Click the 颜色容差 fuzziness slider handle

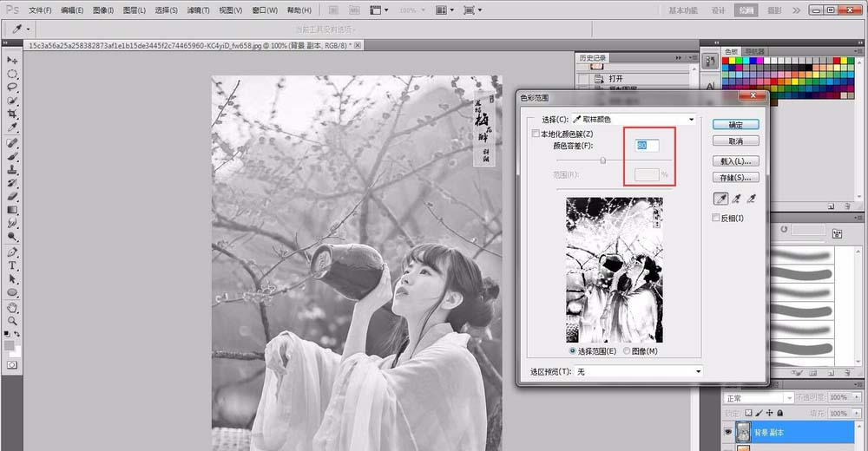coord(603,160)
